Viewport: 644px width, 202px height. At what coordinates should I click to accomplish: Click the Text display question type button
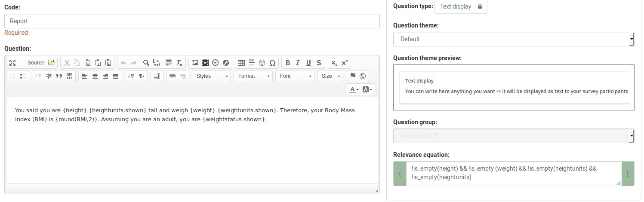click(461, 6)
